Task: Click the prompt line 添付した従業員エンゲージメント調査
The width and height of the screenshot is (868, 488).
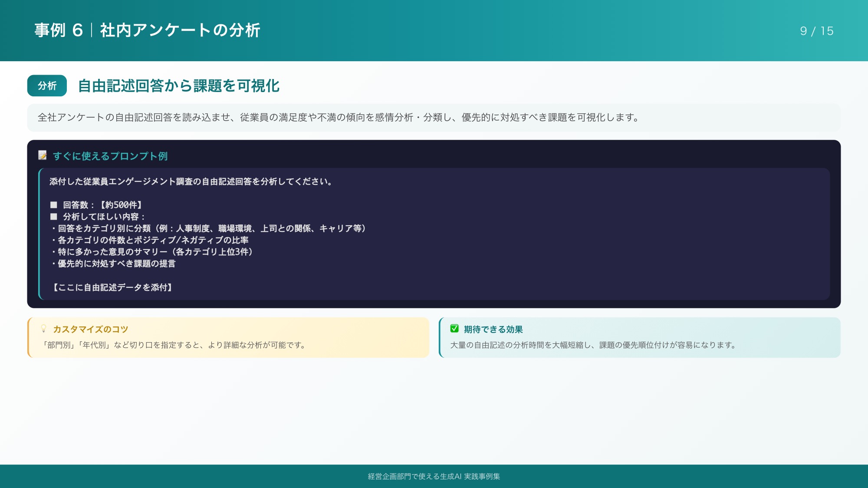Action: pyautogui.click(x=191, y=181)
